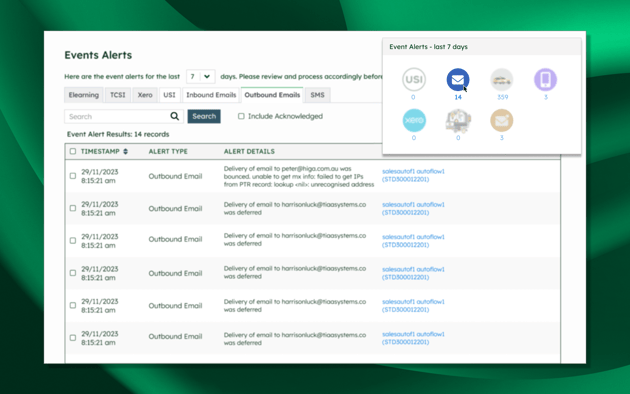Switch to the Elearning tab
This screenshot has width=630, height=394.
(84, 95)
